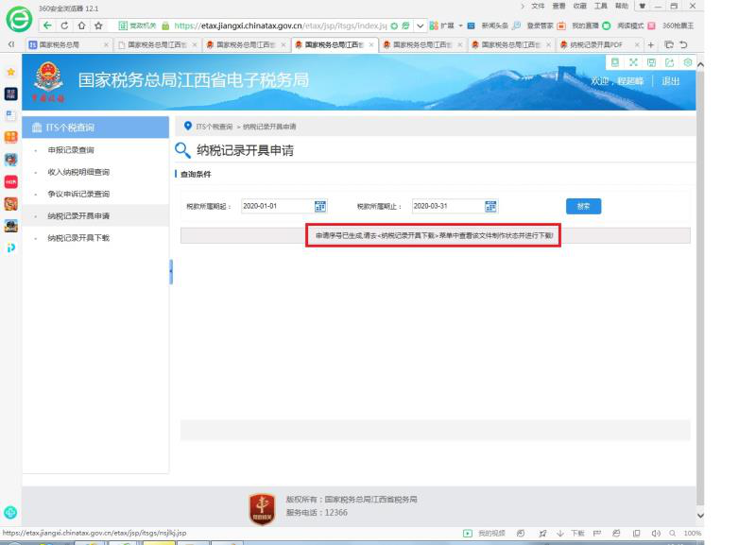The width and height of the screenshot is (756, 545).
Task: Open the skin shirt icon in title bar
Action: coord(642,7)
